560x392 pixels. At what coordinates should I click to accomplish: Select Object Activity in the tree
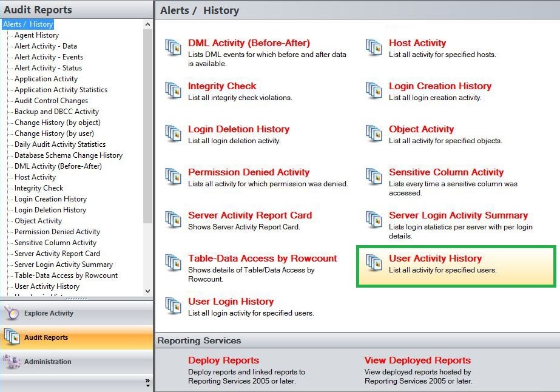(38, 221)
